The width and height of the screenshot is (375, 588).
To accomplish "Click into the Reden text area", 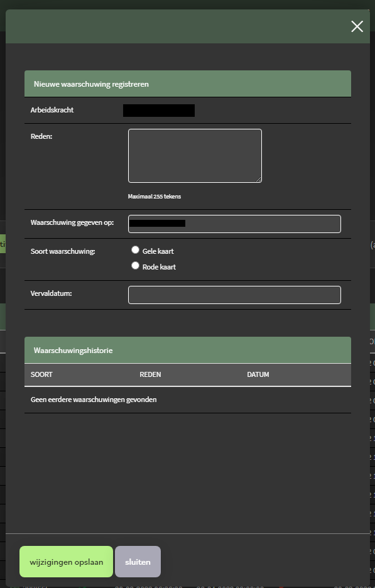I will coord(195,156).
